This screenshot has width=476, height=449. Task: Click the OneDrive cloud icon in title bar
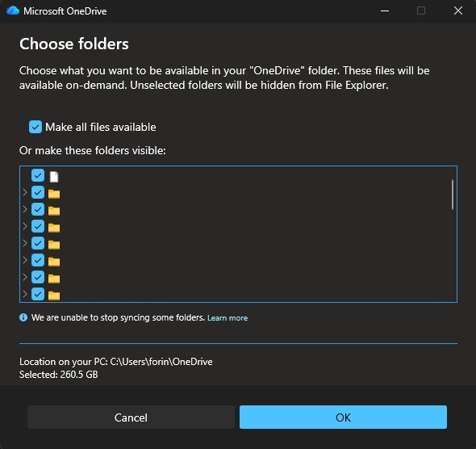[13, 11]
